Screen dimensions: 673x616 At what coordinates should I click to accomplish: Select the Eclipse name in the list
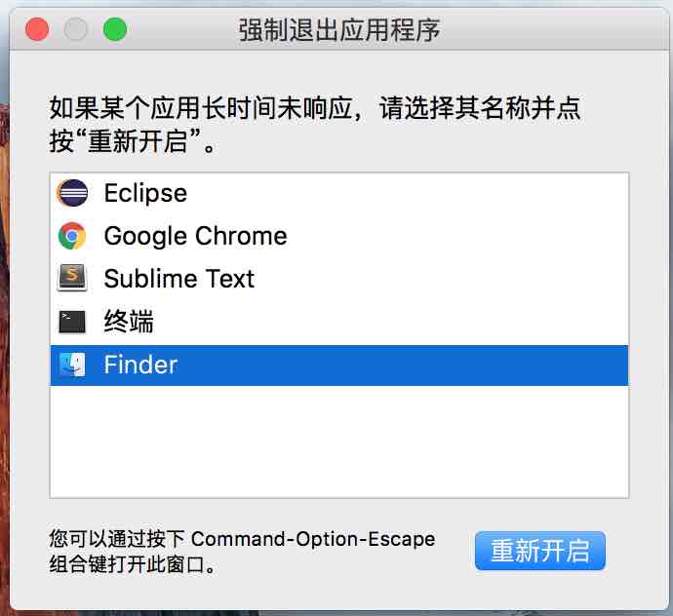(x=145, y=193)
